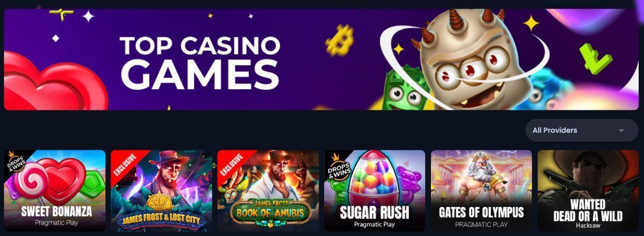
Task: Launch Wanted Dead or a Wild game
Action: pos(588,191)
